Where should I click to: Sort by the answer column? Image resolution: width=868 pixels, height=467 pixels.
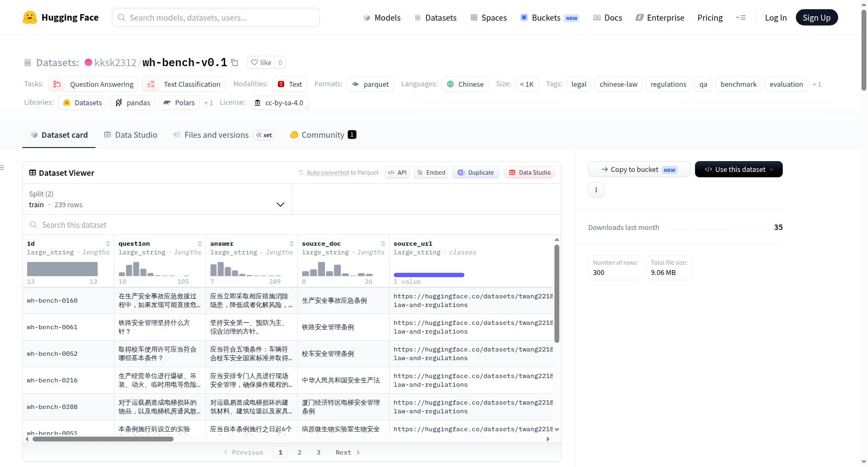[x=291, y=244]
